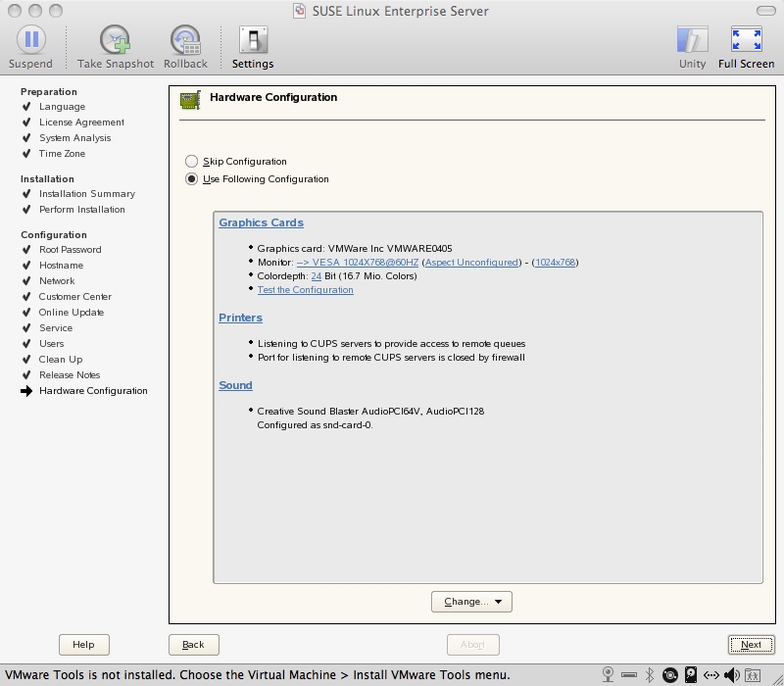Open the Graphics Cards heading link

261,222
